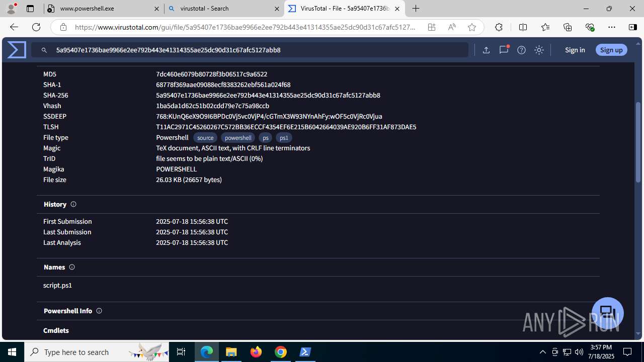
Task: Add page to favorites star icon
Action: click(472, 27)
